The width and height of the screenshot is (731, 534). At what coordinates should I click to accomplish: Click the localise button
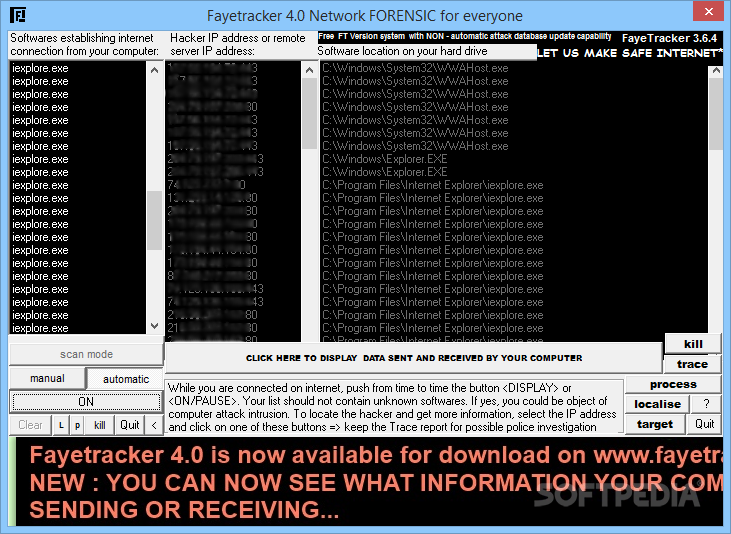point(657,404)
